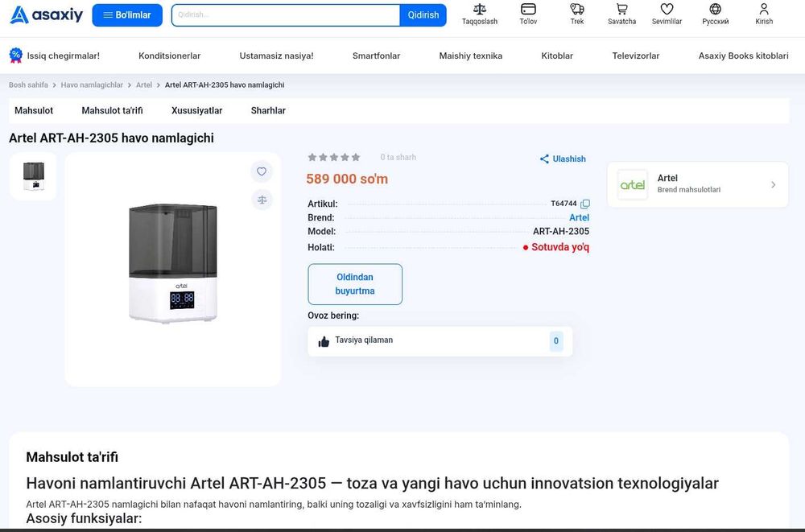Click the Asosiy funksiyalar heading
The image size is (805, 532).
point(84,518)
